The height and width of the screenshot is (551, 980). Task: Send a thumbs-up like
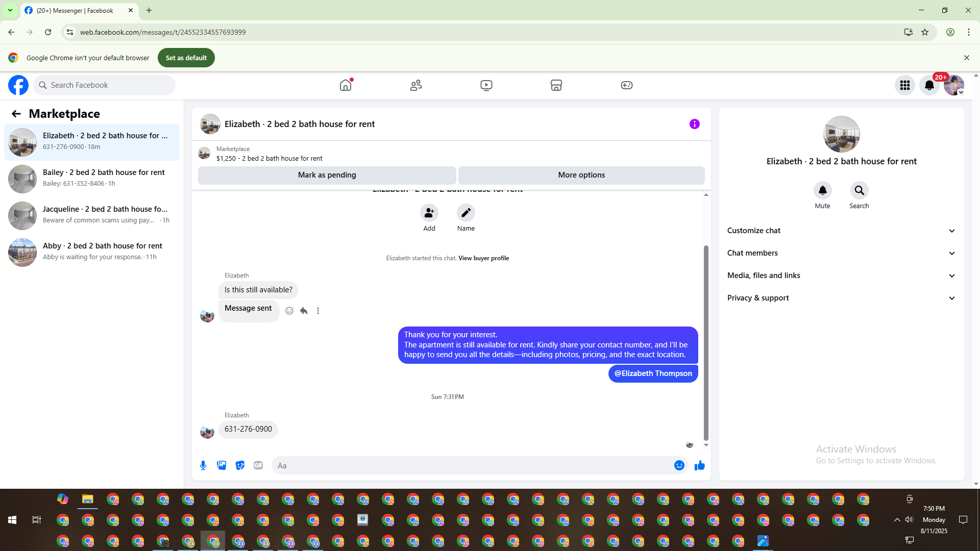699,465
